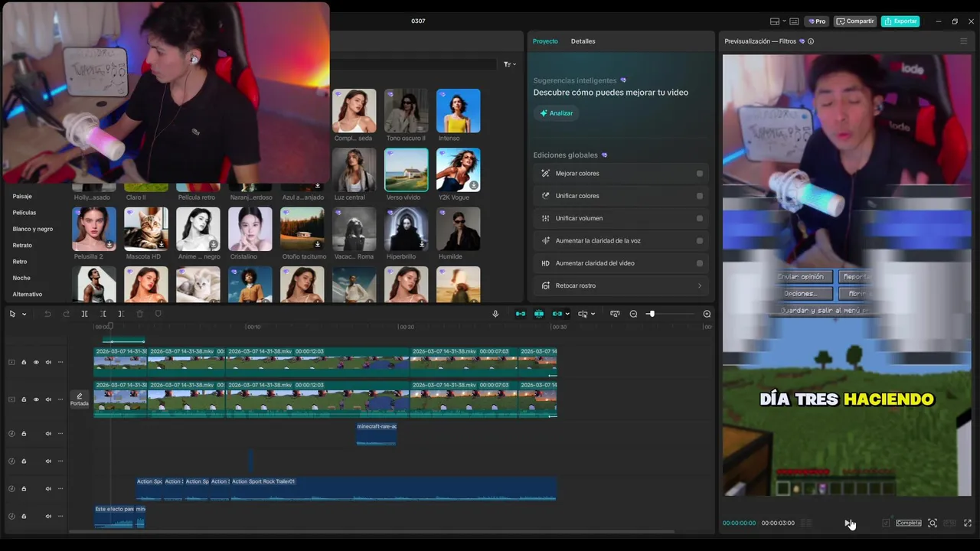Select the Paisaje filter category

[22, 197]
